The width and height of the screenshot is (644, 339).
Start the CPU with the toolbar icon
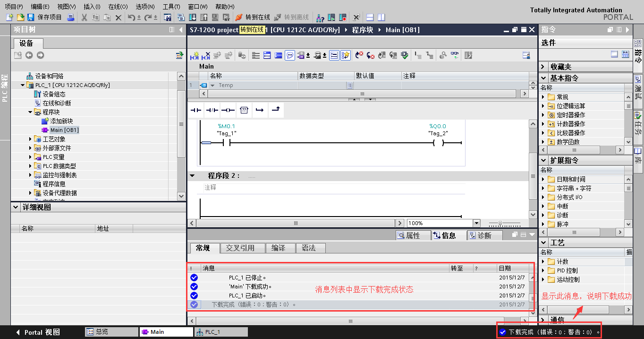(x=331, y=17)
